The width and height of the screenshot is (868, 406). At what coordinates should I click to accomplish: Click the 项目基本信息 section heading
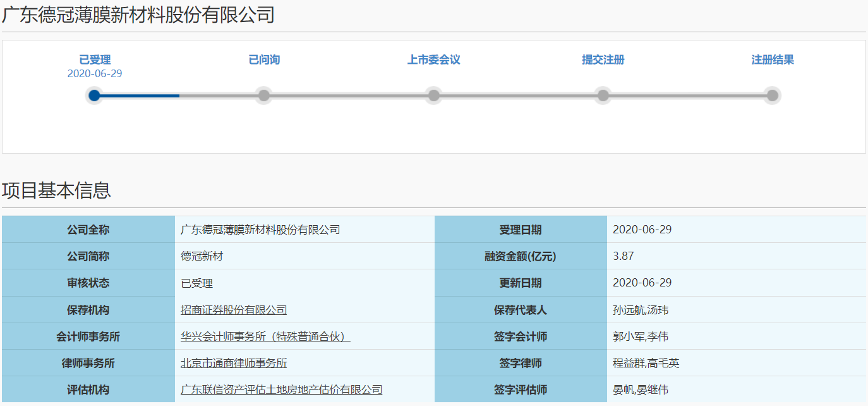coord(56,190)
